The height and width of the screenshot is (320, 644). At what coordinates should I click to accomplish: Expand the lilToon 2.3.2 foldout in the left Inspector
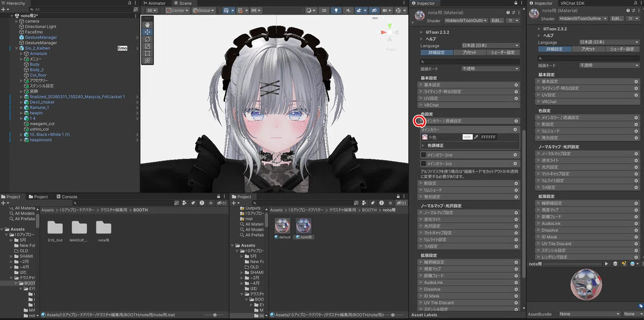click(422, 32)
